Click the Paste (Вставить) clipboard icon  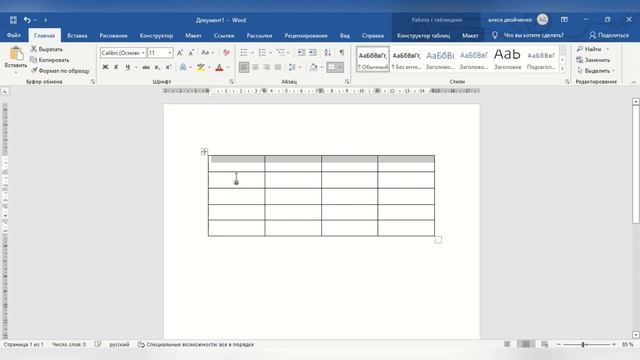click(16, 54)
